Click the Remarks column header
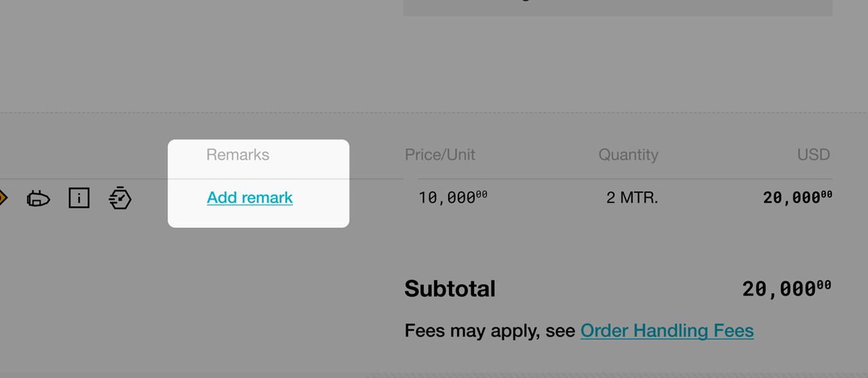Image resolution: width=868 pixels, height=378 pixels. pos(238,155)
